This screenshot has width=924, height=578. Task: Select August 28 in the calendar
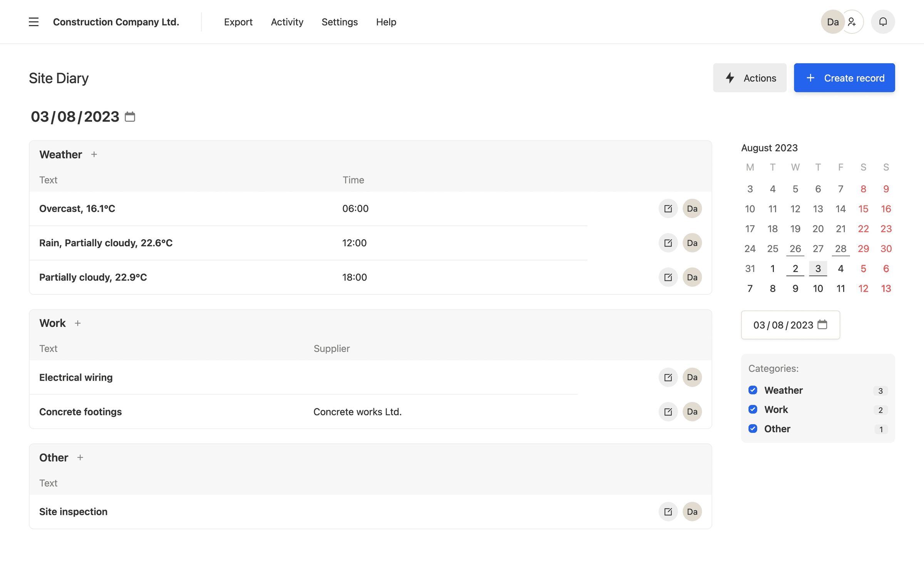(840, 249)
